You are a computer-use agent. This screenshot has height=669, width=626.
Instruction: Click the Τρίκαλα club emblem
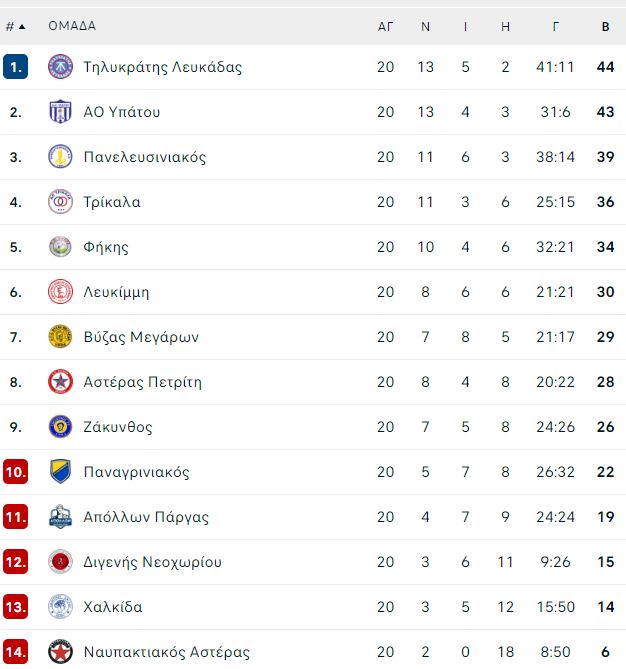[x=60, y=202]
